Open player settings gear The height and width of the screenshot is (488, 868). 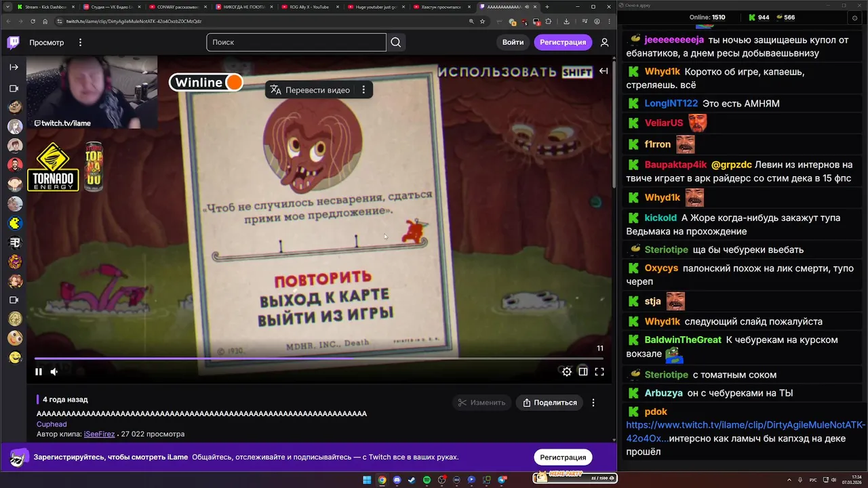point(567,371)
